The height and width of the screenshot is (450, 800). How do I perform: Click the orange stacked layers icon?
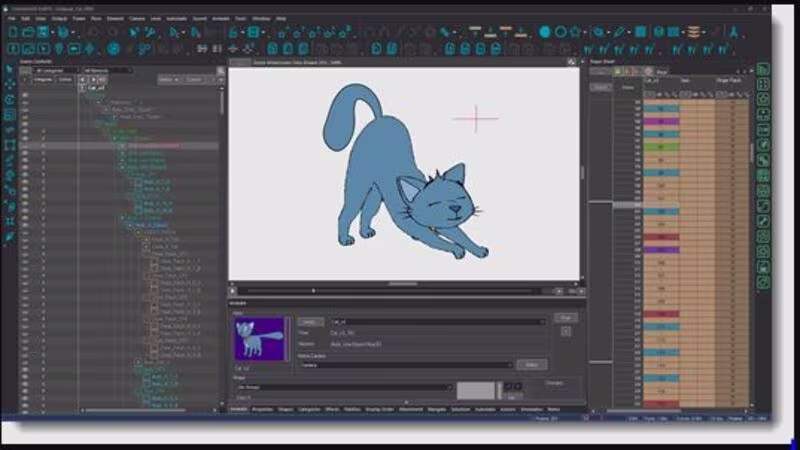point(693,32)
